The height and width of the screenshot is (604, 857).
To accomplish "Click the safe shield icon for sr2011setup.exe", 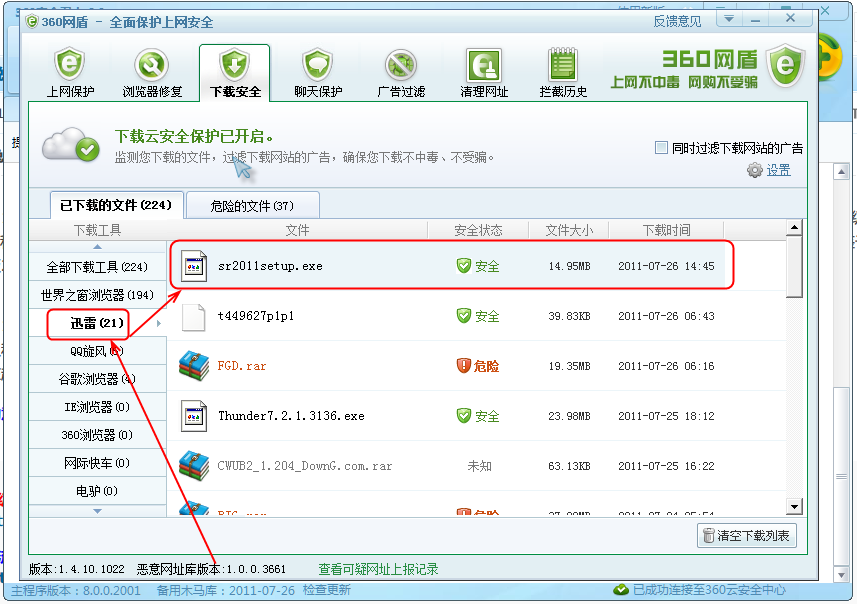I will 463,266.
